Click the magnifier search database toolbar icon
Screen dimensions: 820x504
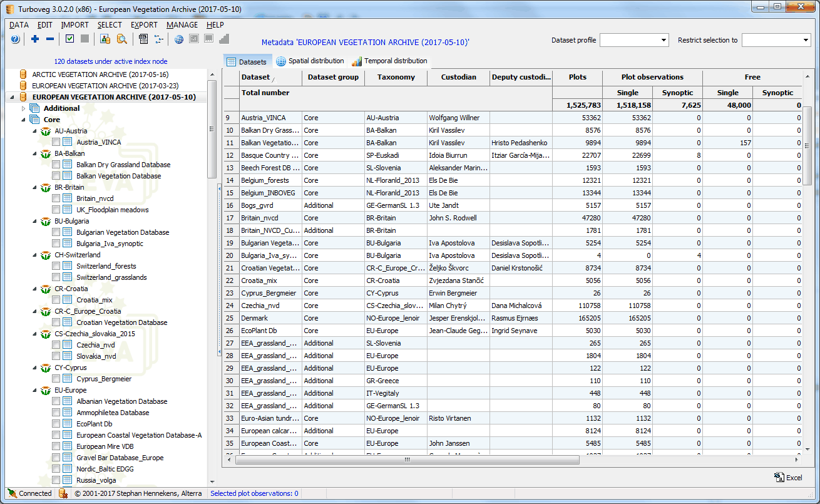point(121,39)
